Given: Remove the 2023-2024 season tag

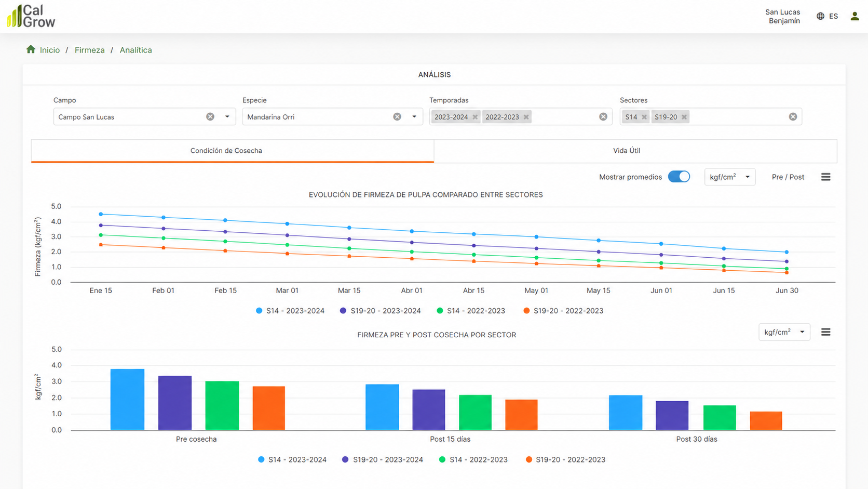Looking at the screenshot, I should point(475,117).
